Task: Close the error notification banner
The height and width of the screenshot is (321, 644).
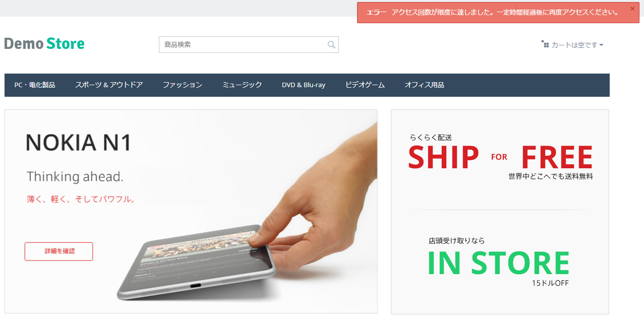Action: coord(632,9)
